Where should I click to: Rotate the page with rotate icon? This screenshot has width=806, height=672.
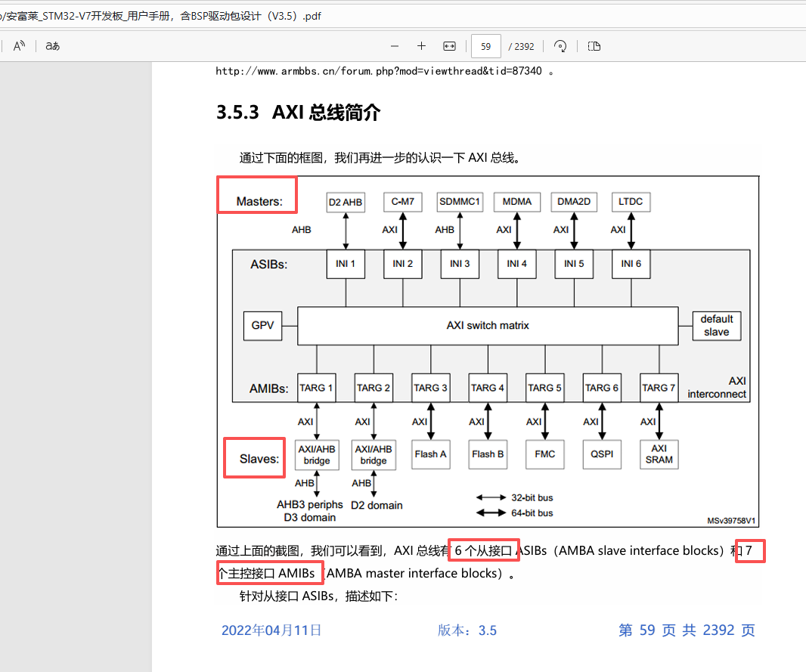point(560,46)
